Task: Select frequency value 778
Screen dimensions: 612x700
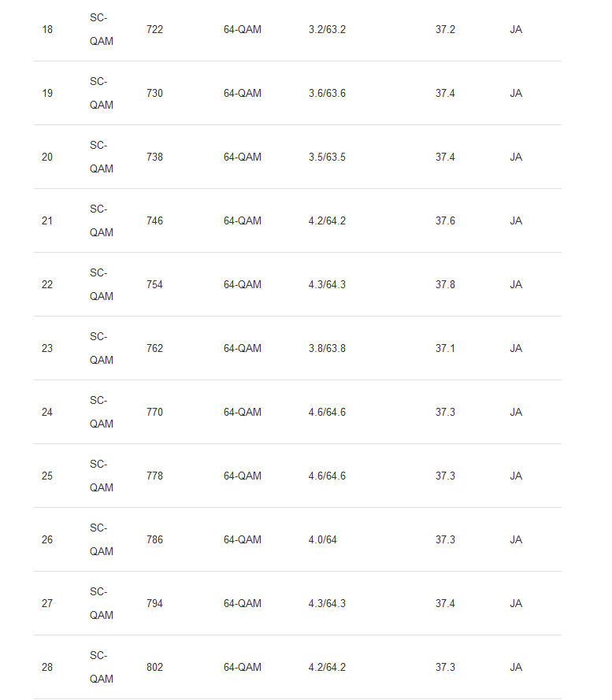Action: [x=154, y=476]
